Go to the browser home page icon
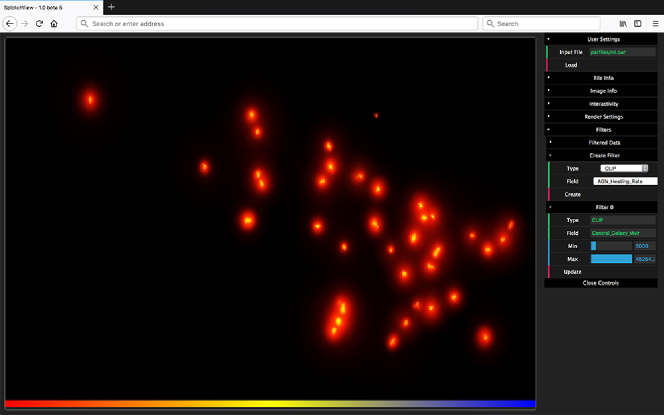 (53, 23)
